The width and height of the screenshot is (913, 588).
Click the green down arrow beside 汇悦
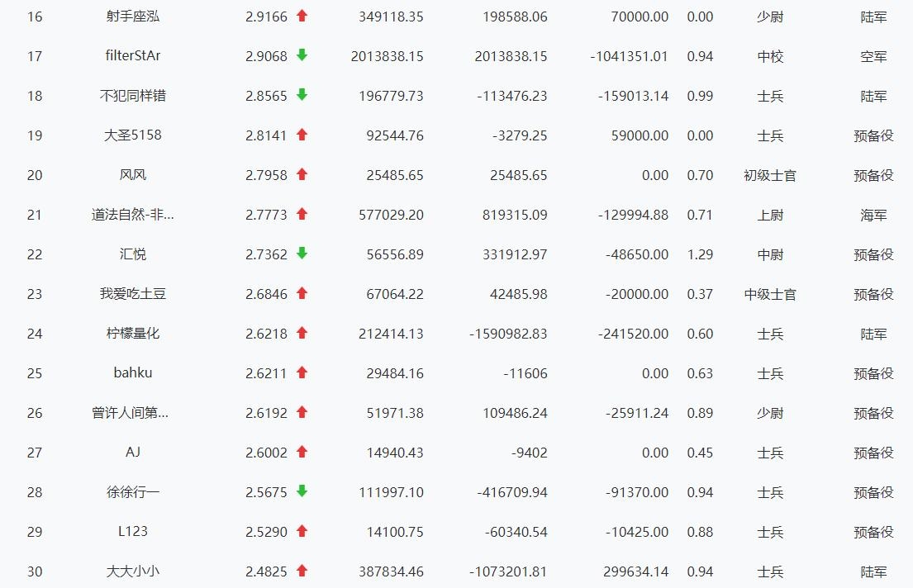[302, 254]
